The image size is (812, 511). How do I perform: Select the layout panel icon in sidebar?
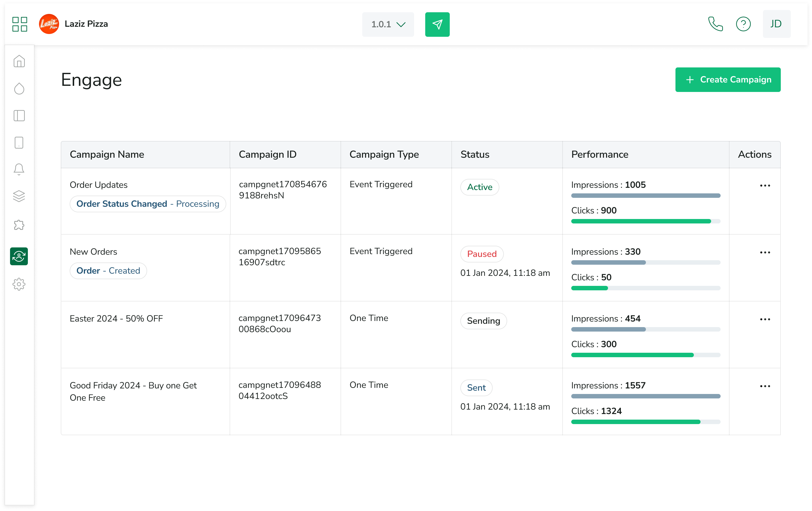19,116
